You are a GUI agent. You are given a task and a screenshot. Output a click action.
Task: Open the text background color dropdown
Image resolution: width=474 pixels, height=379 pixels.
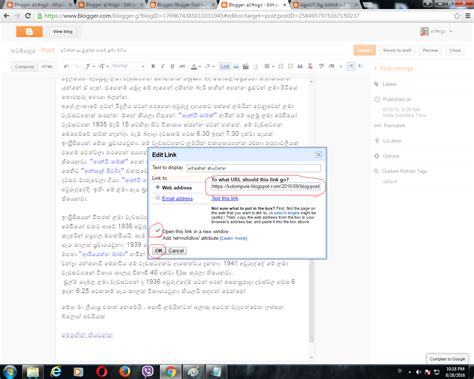[210, 67]
